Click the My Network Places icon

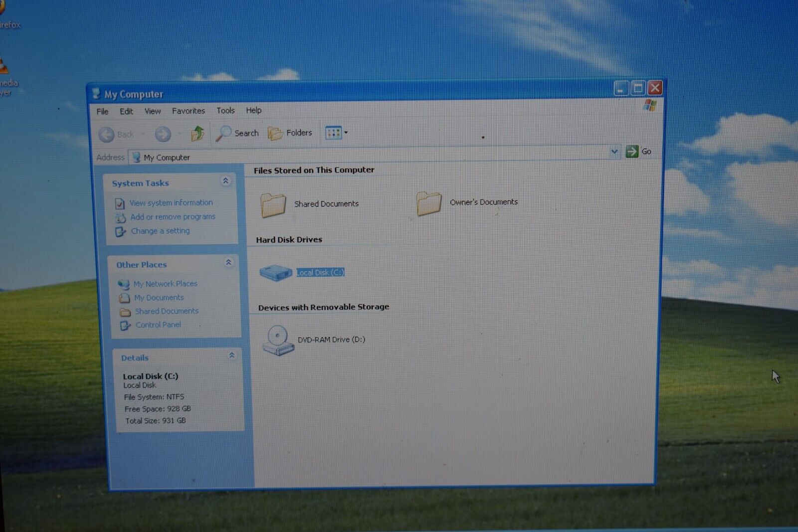coord(124,284)
